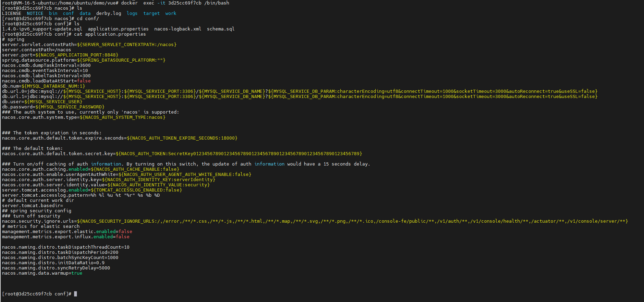Click the 'db.url.0' jdbc line
Image resolution: width=644 pixels, height=302 pixels.
(300, 91)
